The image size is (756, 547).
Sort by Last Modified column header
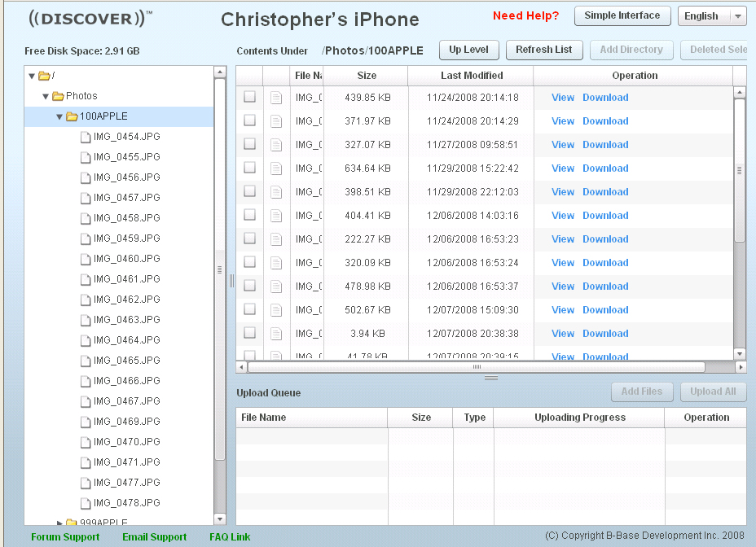coord(471,76)
